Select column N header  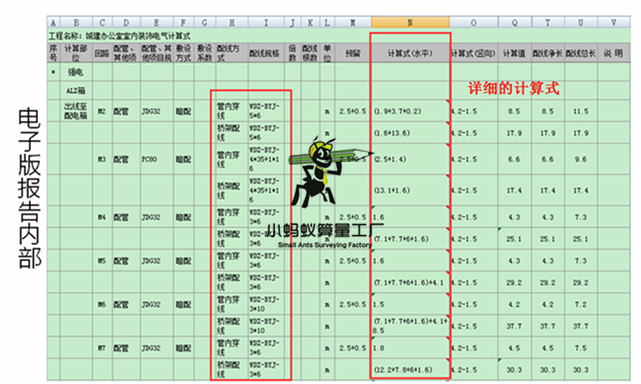pos(410,22)
